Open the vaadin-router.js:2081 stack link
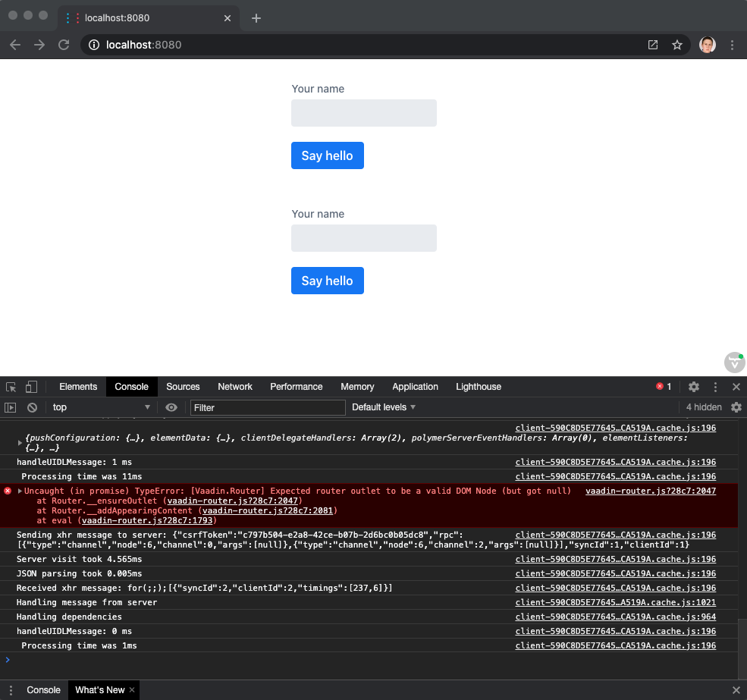Viewport: 747px width, 700px height. click(268, 511)
